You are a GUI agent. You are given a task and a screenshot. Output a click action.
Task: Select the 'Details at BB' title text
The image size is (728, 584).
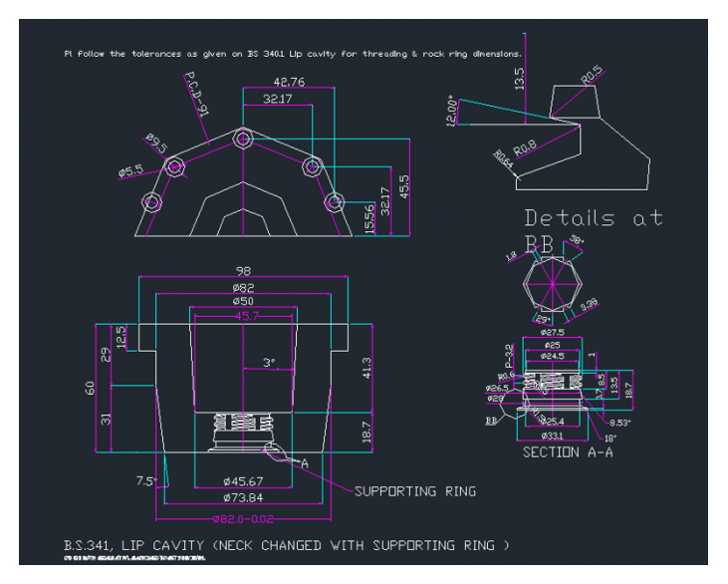tap(593, 218)
